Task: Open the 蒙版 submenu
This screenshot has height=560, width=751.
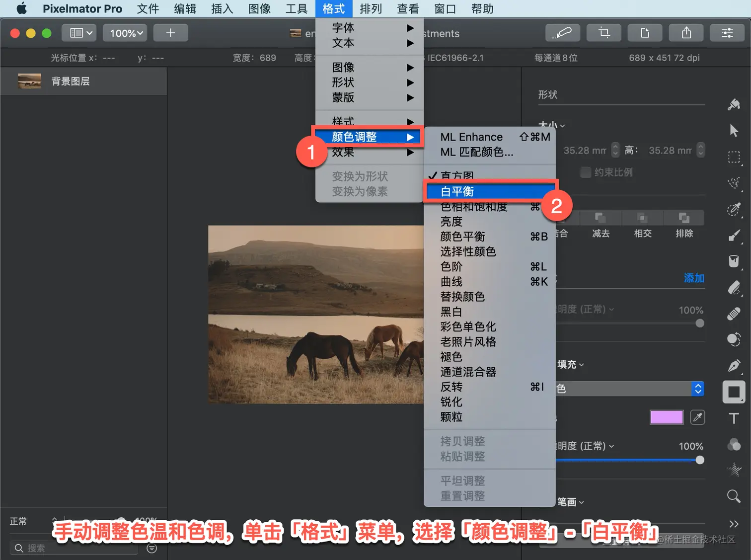Action: 370,97
